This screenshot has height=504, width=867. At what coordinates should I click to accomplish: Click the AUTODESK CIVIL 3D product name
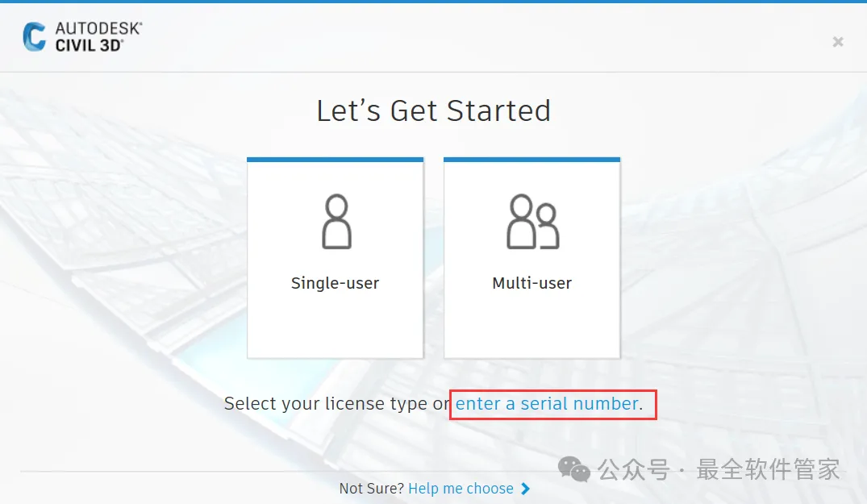(x=98, y=37)
